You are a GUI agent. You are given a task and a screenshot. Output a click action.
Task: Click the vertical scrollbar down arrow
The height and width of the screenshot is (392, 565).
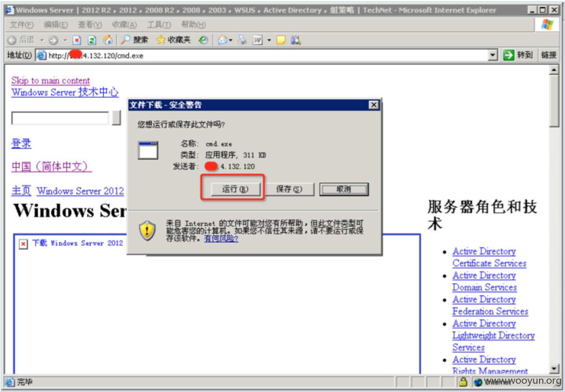click(x=554, y=369)
